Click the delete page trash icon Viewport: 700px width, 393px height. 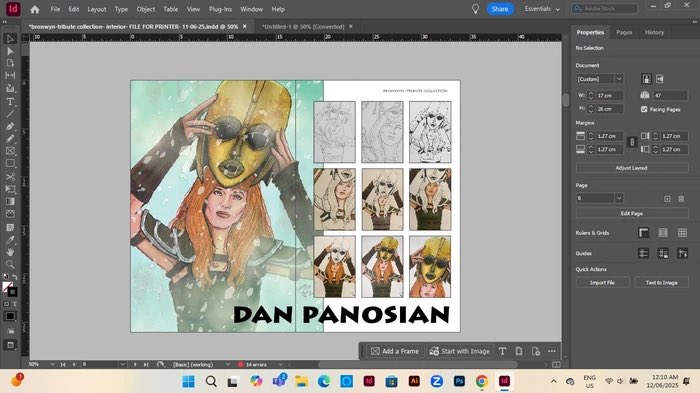click(x=681, y=198)
